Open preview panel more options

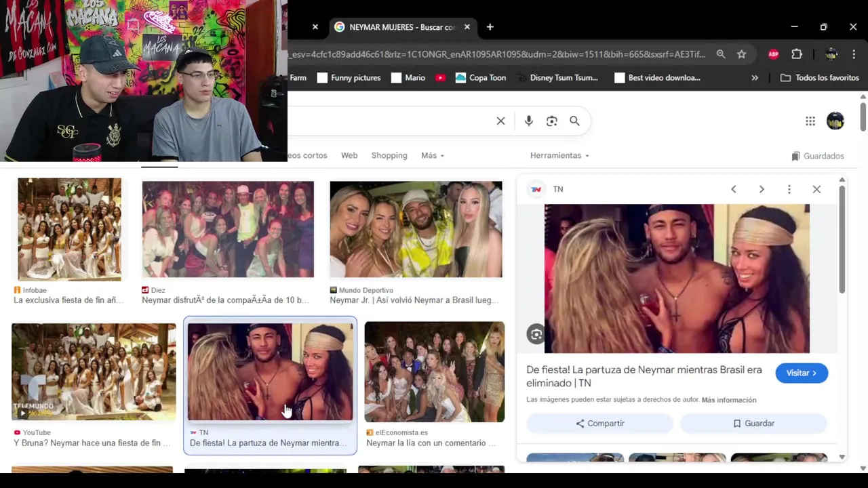click(x=789, y=189)
